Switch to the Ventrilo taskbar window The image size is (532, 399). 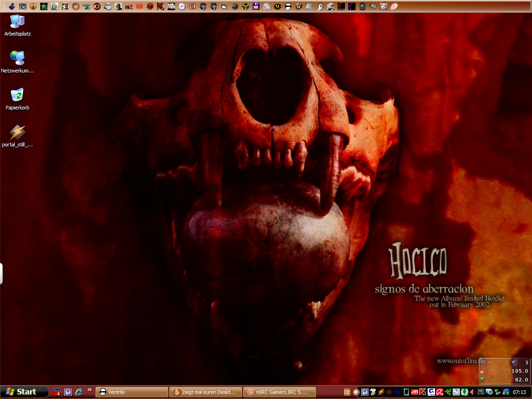coord(132,392)
